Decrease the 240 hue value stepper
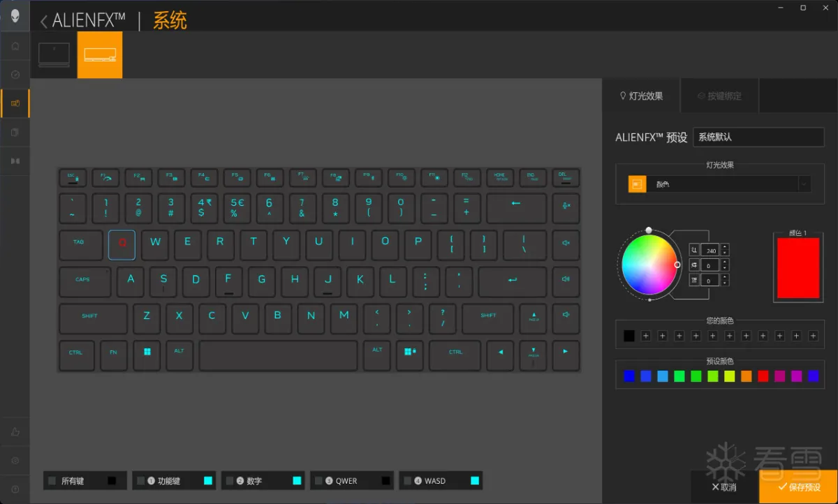This screenshot has width=838, height=504. tap(726, 253)
